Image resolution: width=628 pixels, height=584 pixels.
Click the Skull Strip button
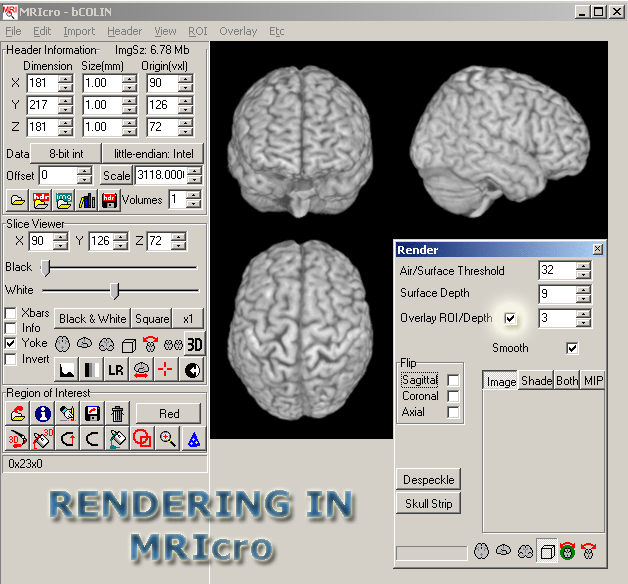click(428, 504)
